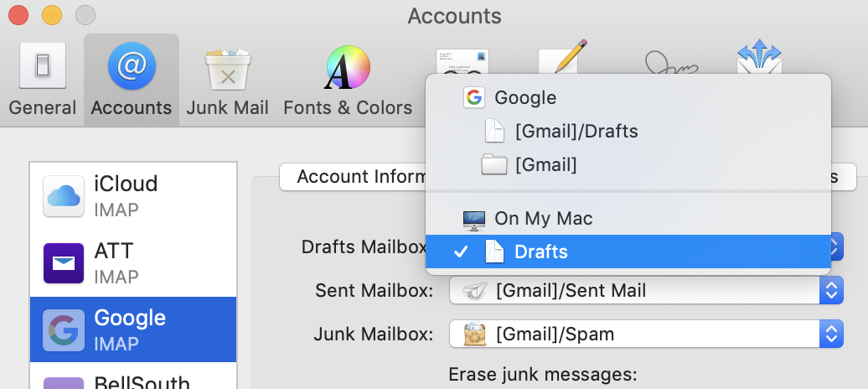Click the checkmark beside Drafts

[x=461, y=252]
